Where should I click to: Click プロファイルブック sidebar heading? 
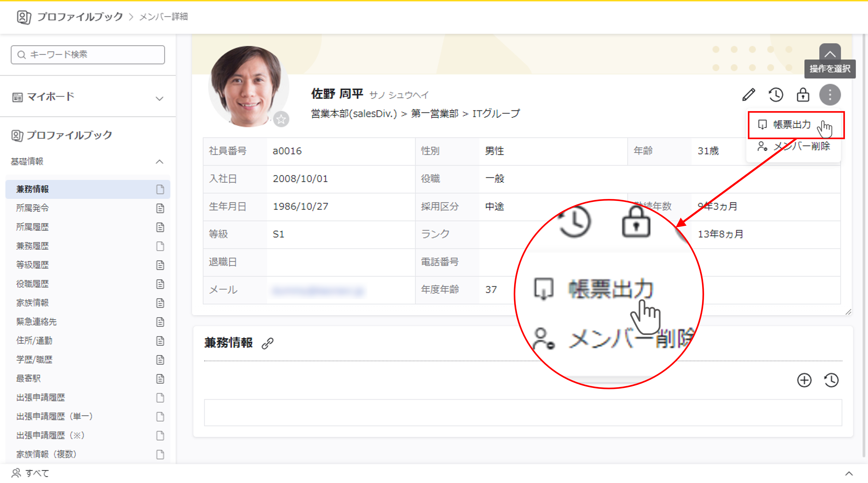[x=69, y=135]
